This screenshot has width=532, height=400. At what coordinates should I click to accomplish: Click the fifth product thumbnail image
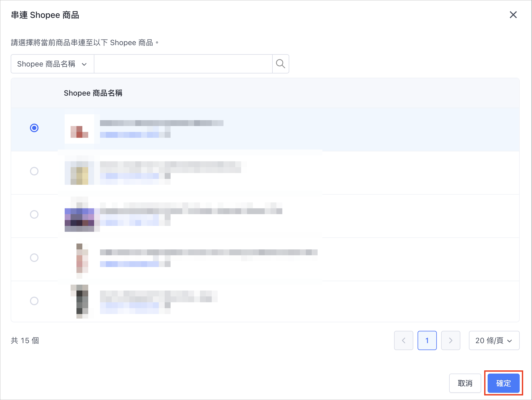(79, 301)
